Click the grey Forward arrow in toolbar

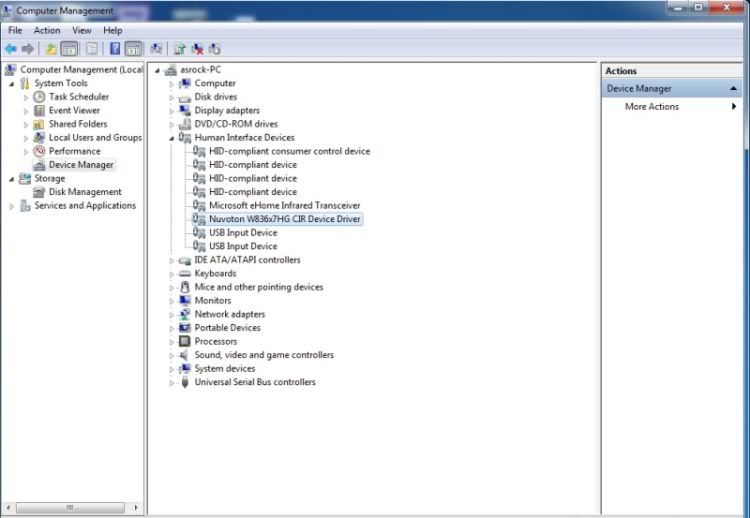coord(28,49)
